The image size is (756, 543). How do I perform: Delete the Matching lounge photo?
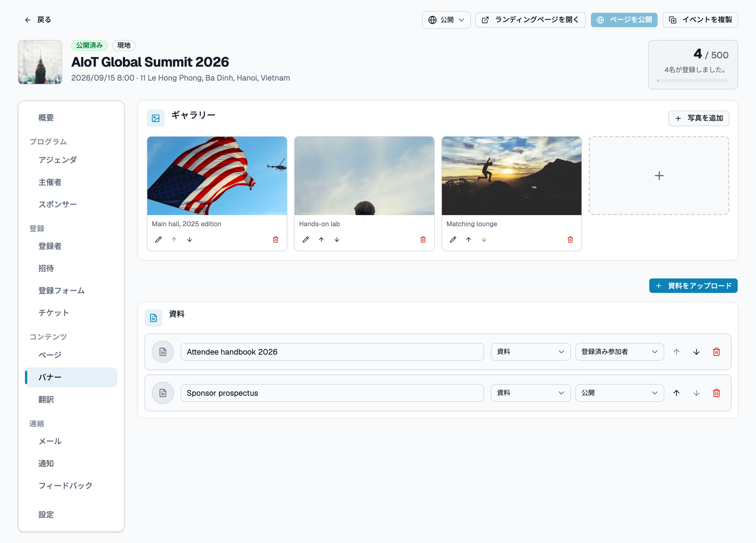[x=570, y=239]
